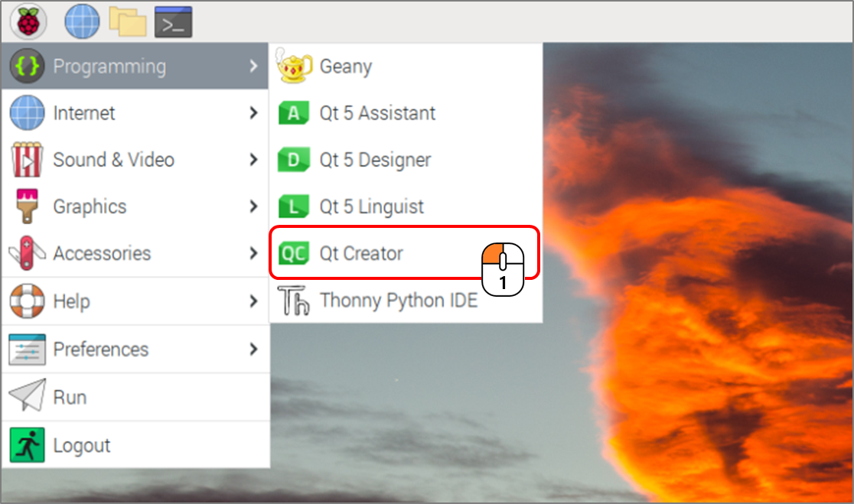This screenshot has height=504, width=854.
Task: Click the Help lifebuoy icon
Action: pos(27,301)
